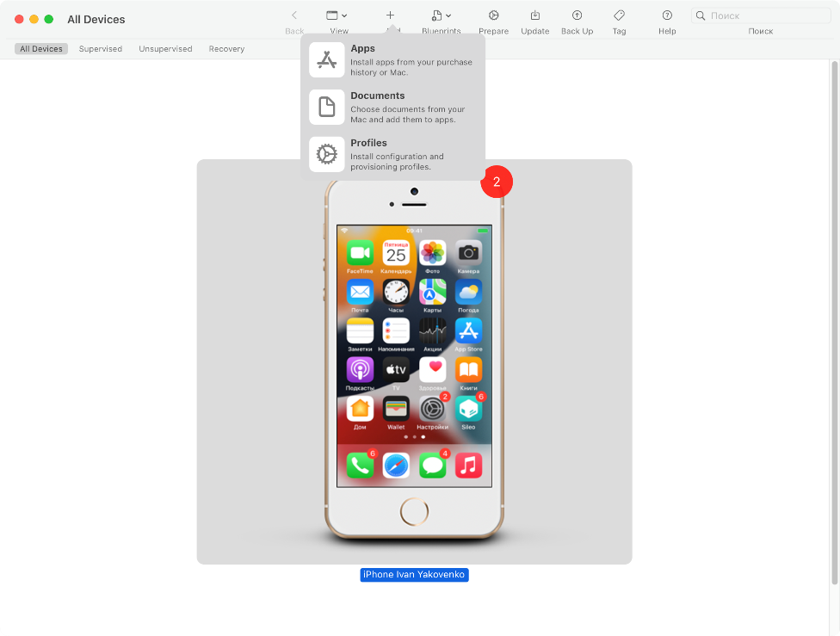840x636 pixels.
Task: Click the Напоминания reminders icon on iPhone
Action: 396,331
